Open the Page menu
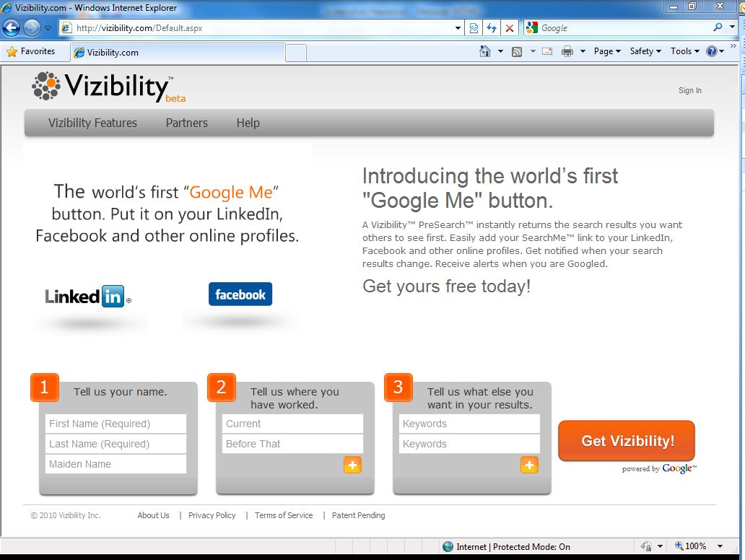Screen dimensions: 745x560 tap(607, 51)
